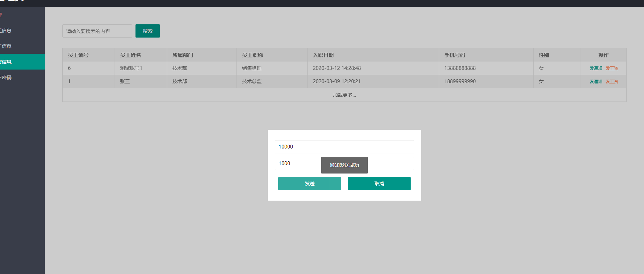
Task: Select the highlighted 资信息 sidebar item
Action: point(22,62)
